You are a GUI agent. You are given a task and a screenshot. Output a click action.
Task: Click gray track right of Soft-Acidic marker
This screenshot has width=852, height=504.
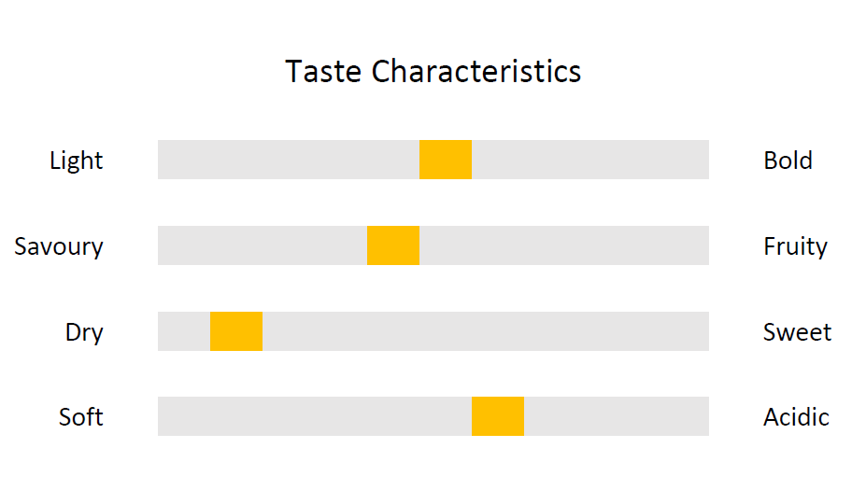coord(617,416)
